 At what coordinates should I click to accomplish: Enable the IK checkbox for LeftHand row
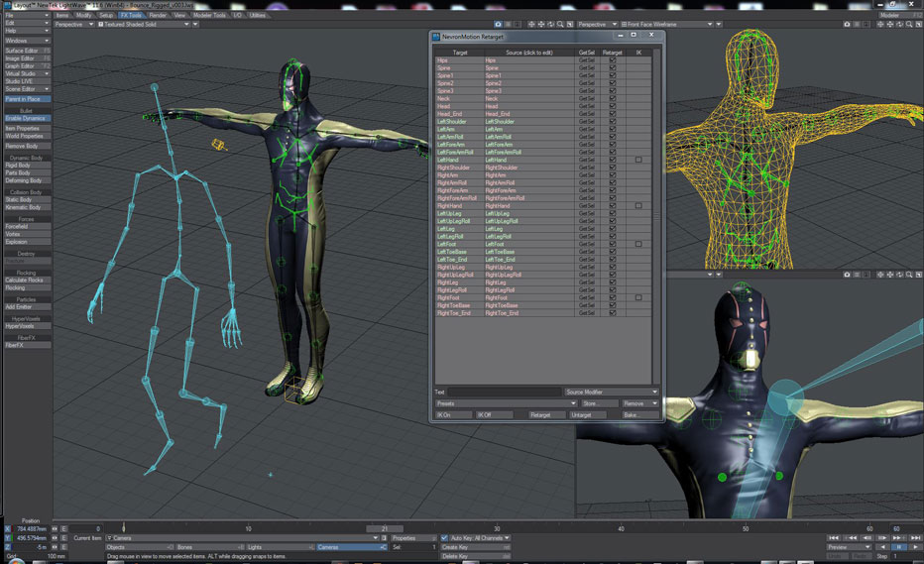pos(638,160)
